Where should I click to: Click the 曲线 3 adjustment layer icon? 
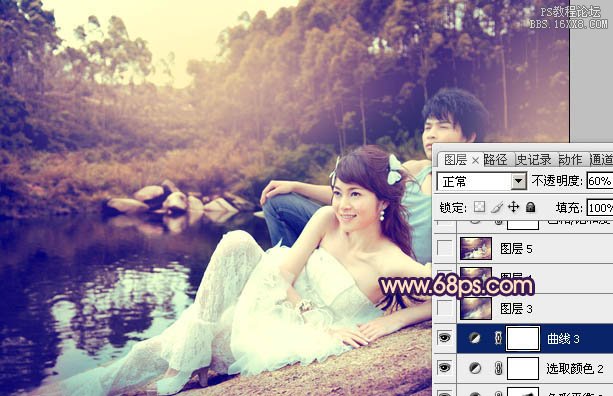pyautogui.click(x=475, y=339)
